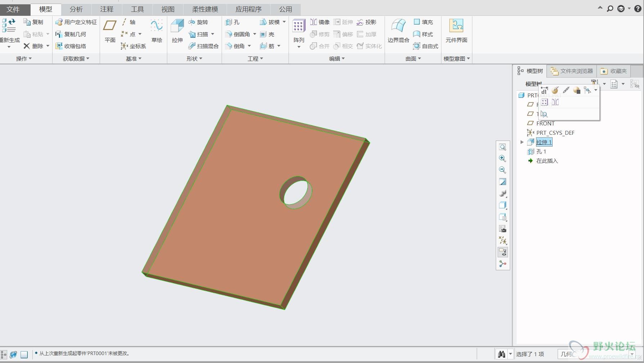The image size is (644, 363).
Task: Click the Extrude (拉伸) tool
Action: pyautogui.click(x=177, y=31)
